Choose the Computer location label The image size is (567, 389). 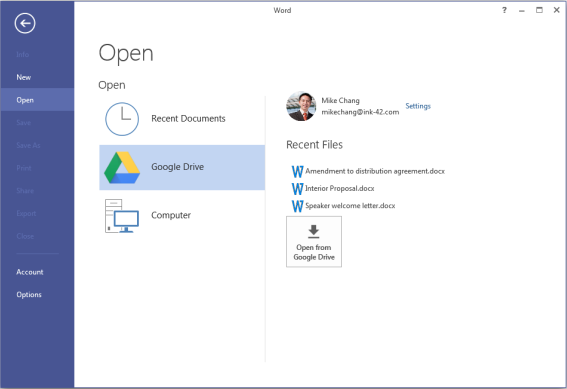click(x=171, y=215)
